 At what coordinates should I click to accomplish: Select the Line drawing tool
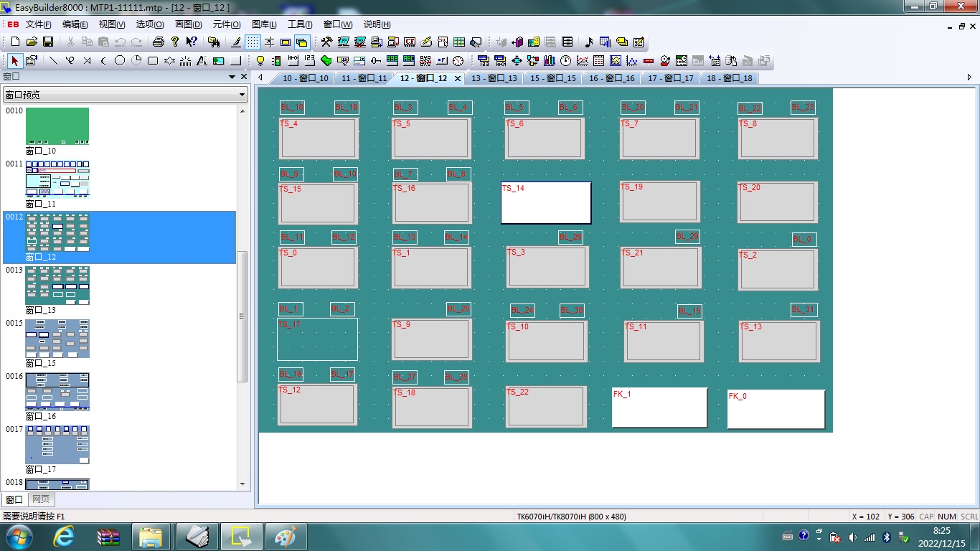tap(53, 61)
